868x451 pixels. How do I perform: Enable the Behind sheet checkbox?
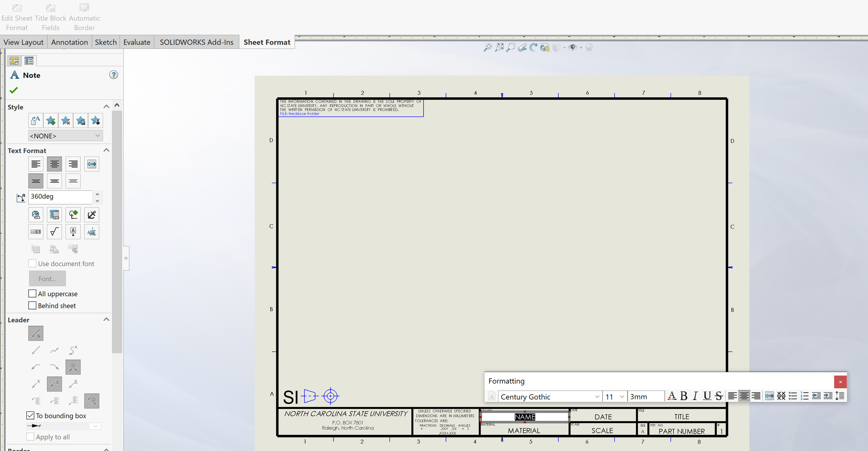[x=32, y=305]
